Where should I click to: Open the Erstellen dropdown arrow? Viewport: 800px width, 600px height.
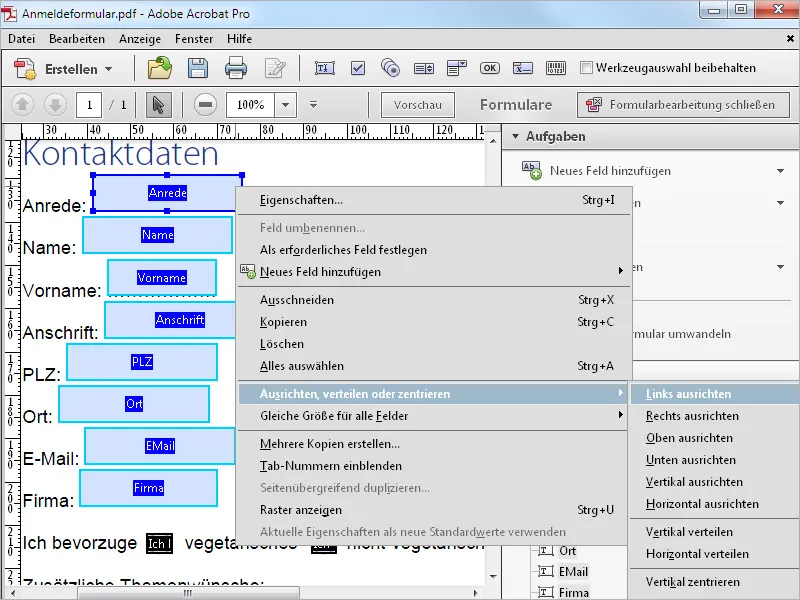[x=109, y=69]
